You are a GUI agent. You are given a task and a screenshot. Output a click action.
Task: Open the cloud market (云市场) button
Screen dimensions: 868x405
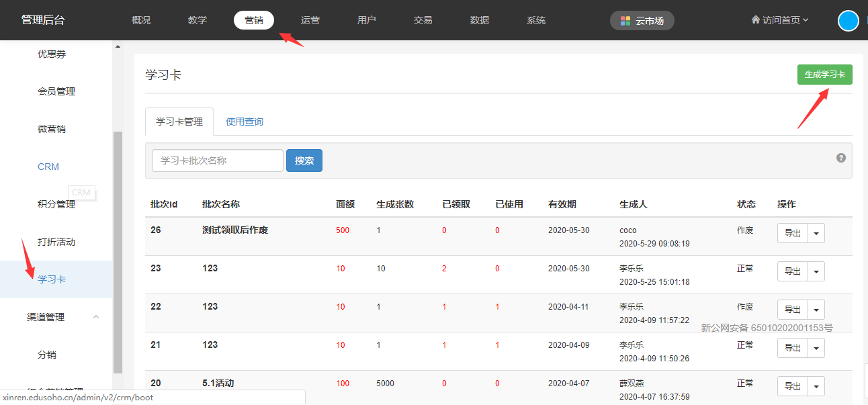tap(642, 21)
